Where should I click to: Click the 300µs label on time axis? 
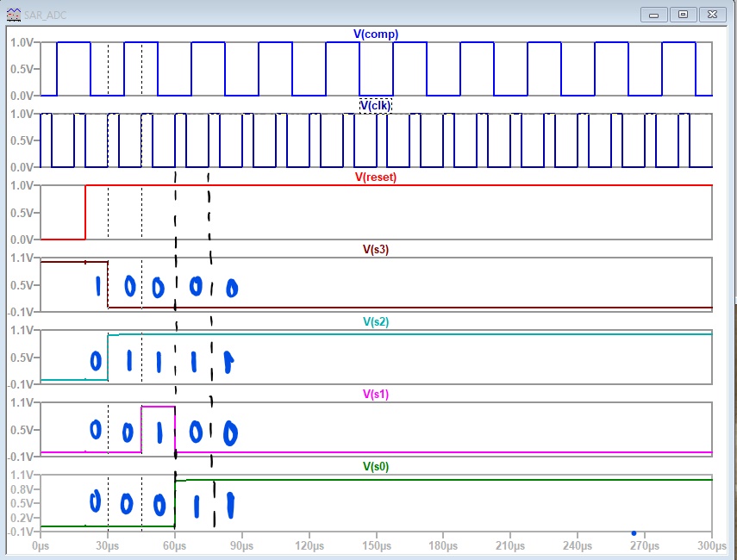pos(710,545)
